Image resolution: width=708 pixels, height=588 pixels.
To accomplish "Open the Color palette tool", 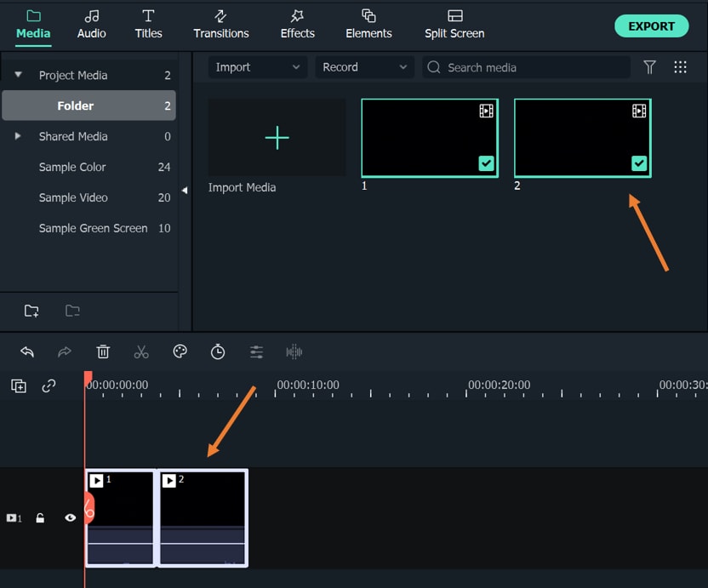I will [x=180, y=351].
